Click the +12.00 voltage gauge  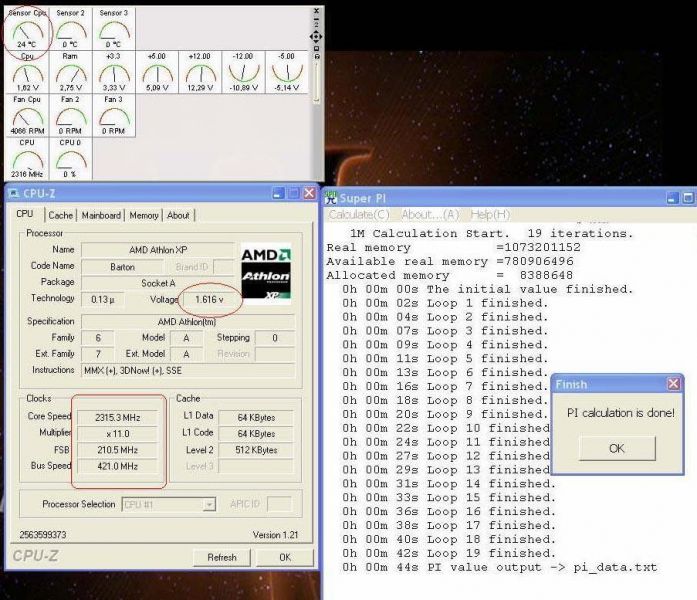200,72
